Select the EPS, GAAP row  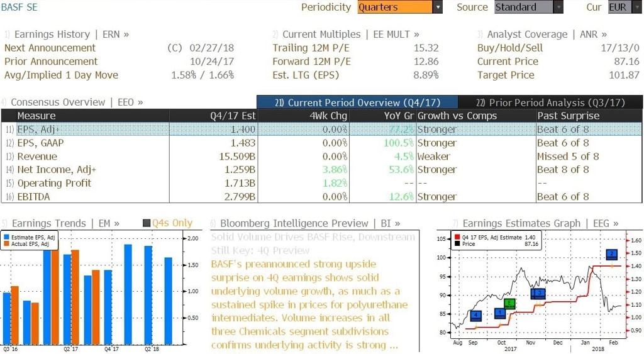(321, 143)
